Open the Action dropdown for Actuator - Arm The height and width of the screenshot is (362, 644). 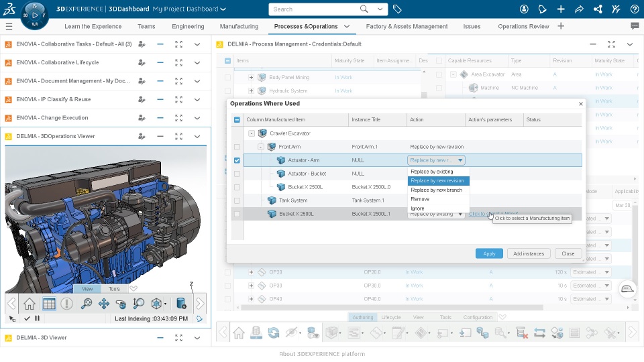436,160
